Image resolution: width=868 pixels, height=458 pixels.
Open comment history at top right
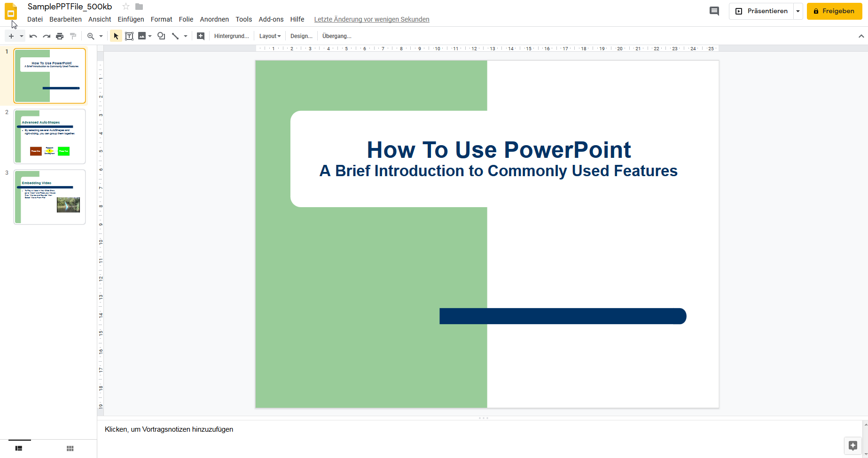714,11
